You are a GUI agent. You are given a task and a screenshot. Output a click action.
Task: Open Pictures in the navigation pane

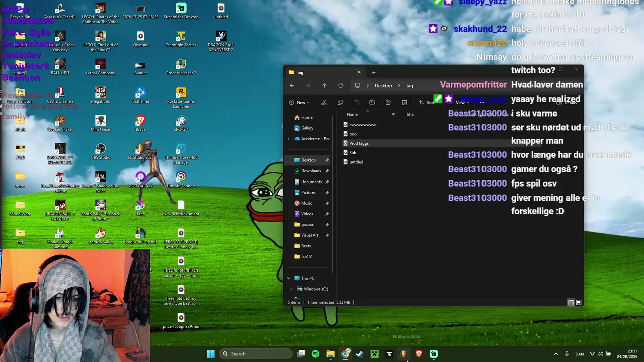click(x=308, y=192)
